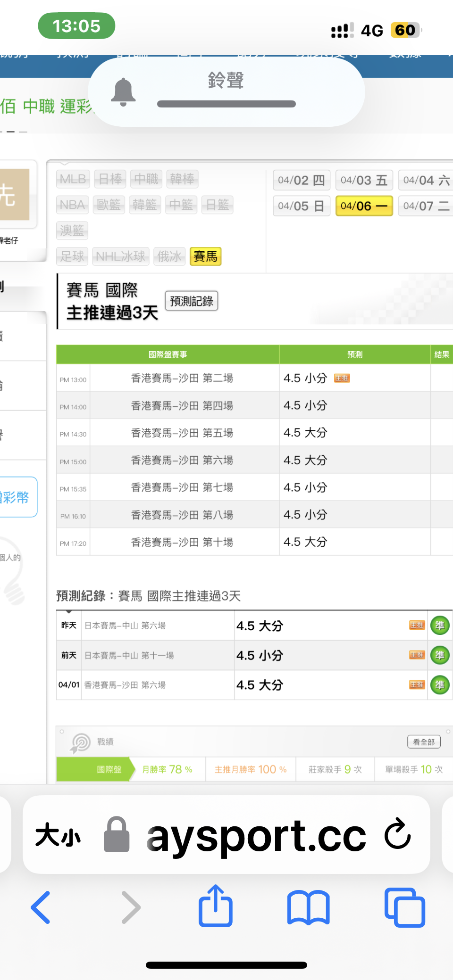Switch to the 足球 category
453x980 pixels.
[x=72, y=256]
